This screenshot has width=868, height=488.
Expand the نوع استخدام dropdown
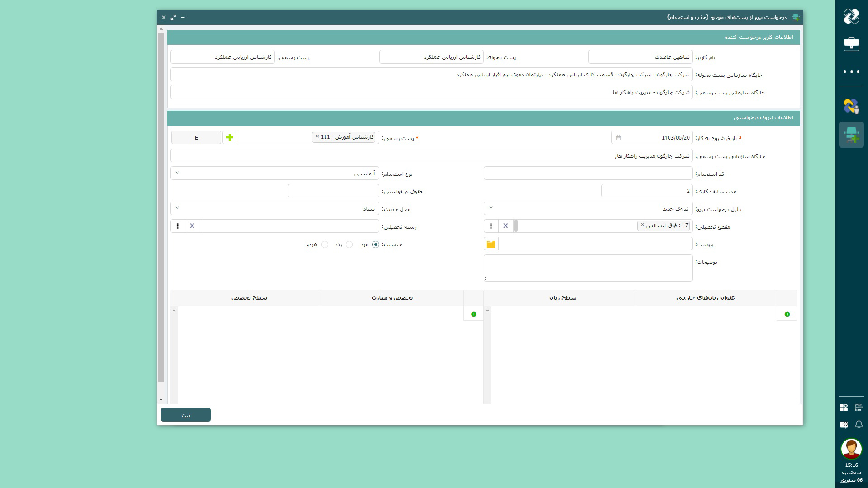[x=177, y=173]
